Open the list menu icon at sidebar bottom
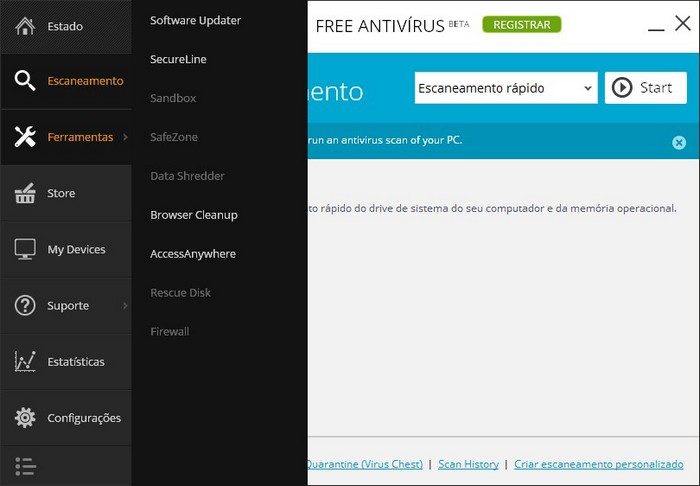Viewport: 700px width, 486px height. (x=25, y=466)
